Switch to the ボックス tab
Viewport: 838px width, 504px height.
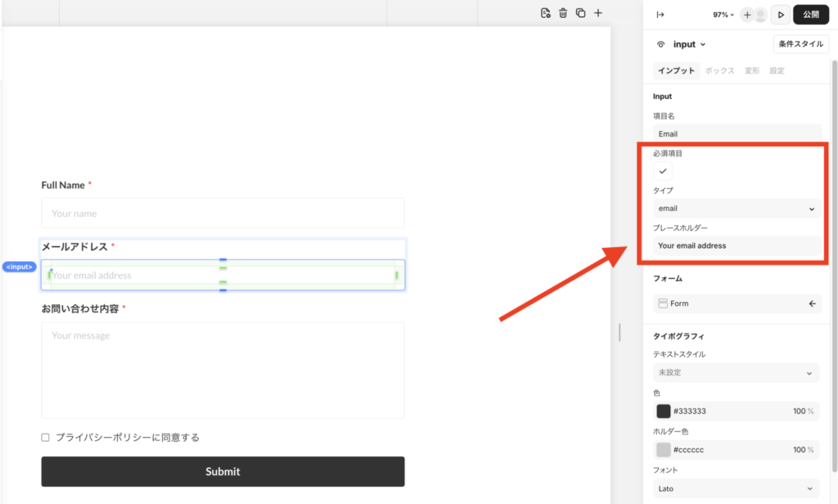point(719,71)
